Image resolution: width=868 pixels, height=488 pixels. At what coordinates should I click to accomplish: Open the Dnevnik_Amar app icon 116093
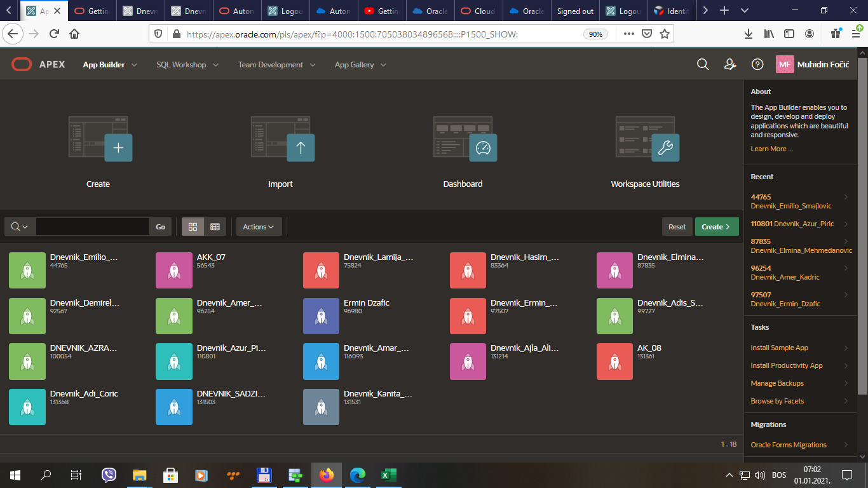click(x=322, y=362)
